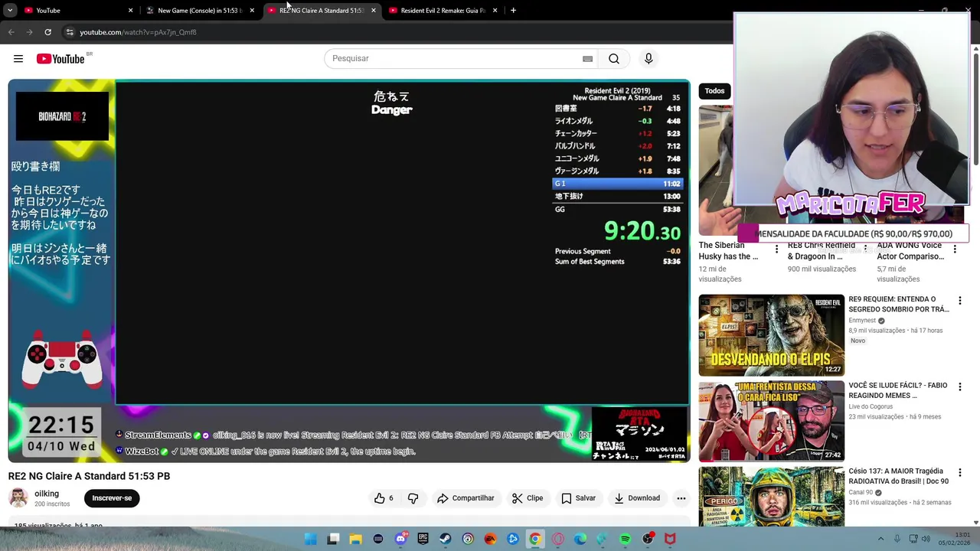Go back using the browser back arrow

pyautogui.click(x=11, y=32)
